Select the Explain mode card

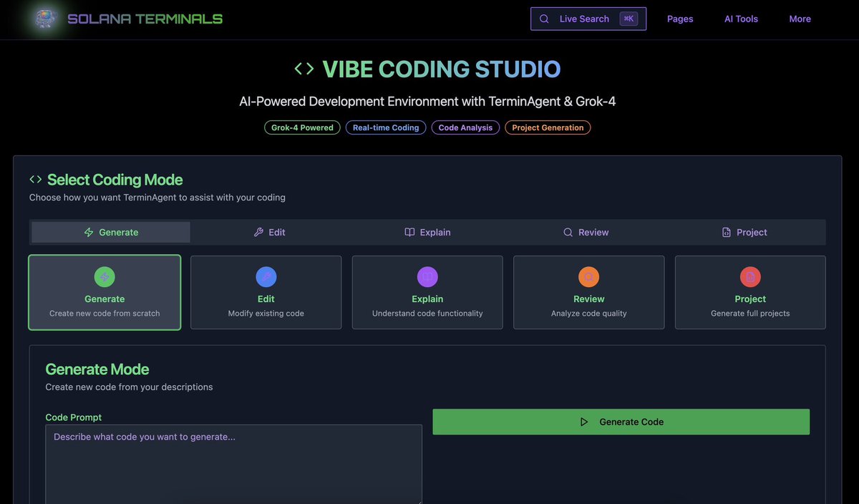tap(427, 292)
